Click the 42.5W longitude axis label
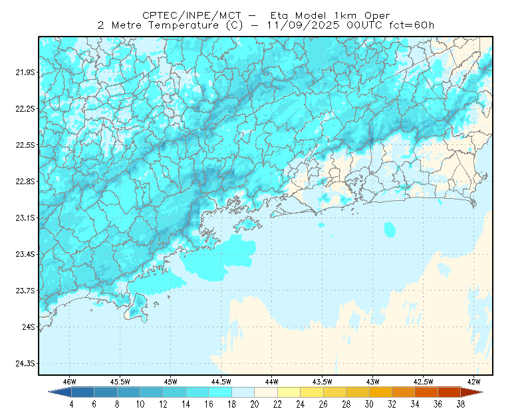This screenshot has height=411, width=532. 423,382
